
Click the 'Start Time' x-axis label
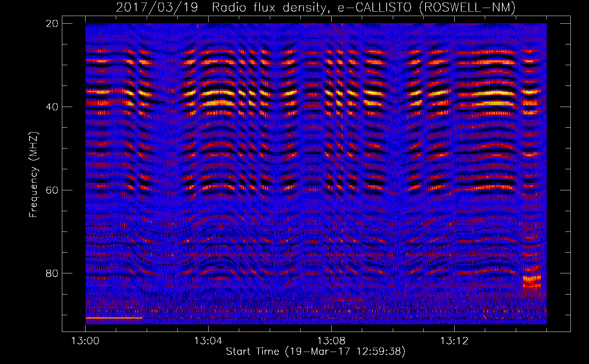(x=316, y=352)
